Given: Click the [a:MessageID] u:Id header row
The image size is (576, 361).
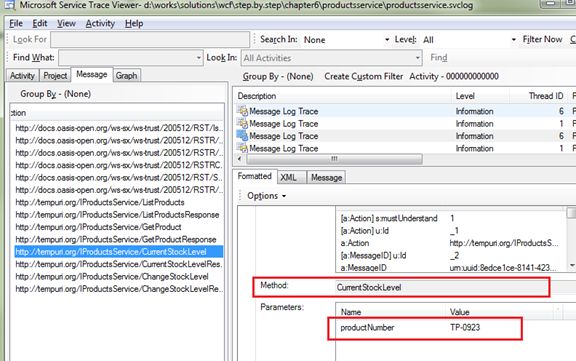Looking at the screenshot, I should (x=450, y=255).
